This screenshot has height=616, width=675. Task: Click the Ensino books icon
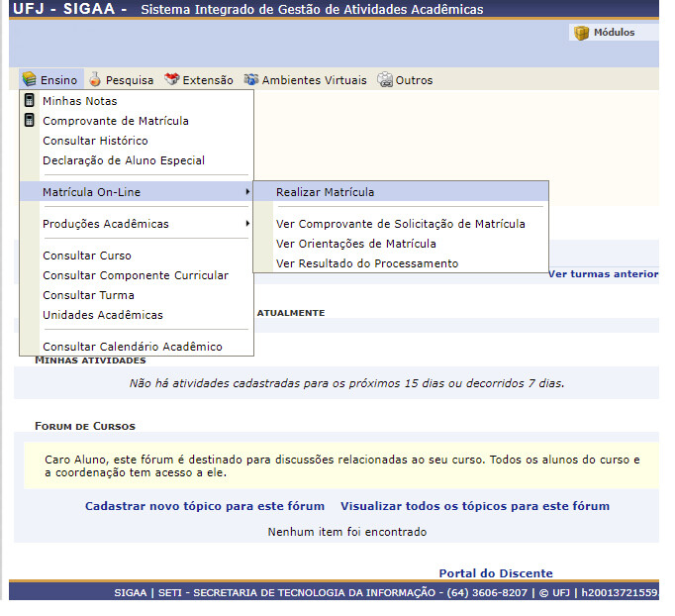coord(29,80)
